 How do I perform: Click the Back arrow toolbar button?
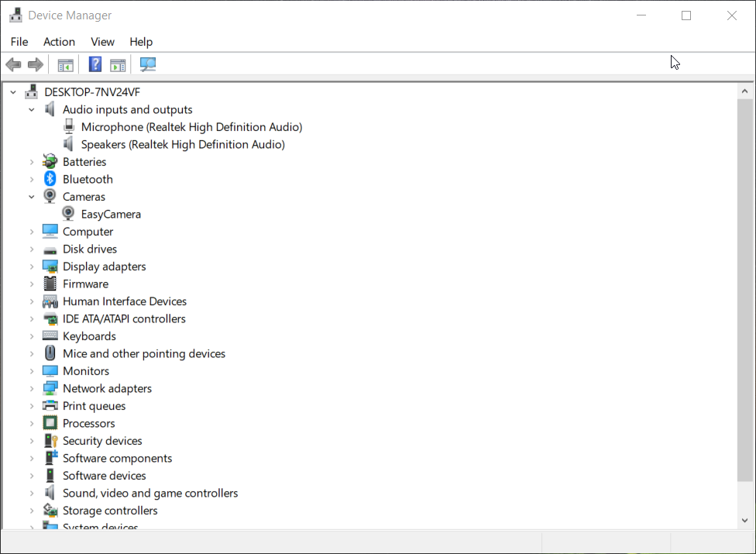pyautogui.click(x=13, y=64)
